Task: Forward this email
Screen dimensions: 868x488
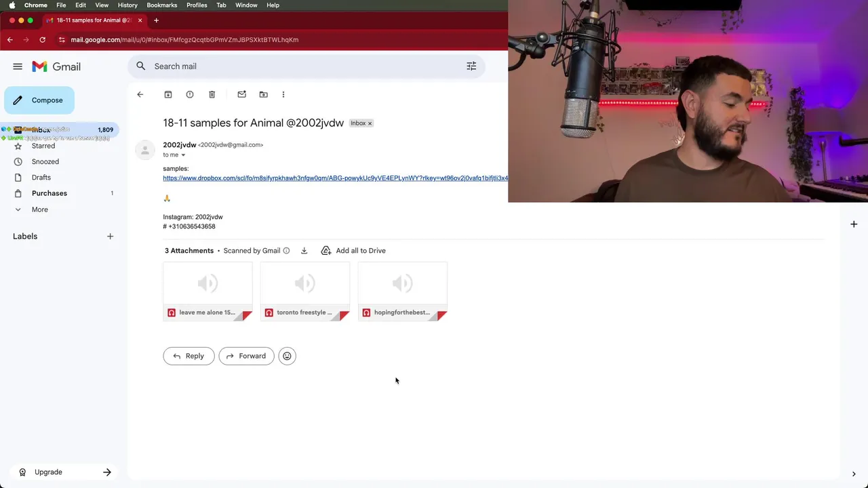Action: point(246,356)
